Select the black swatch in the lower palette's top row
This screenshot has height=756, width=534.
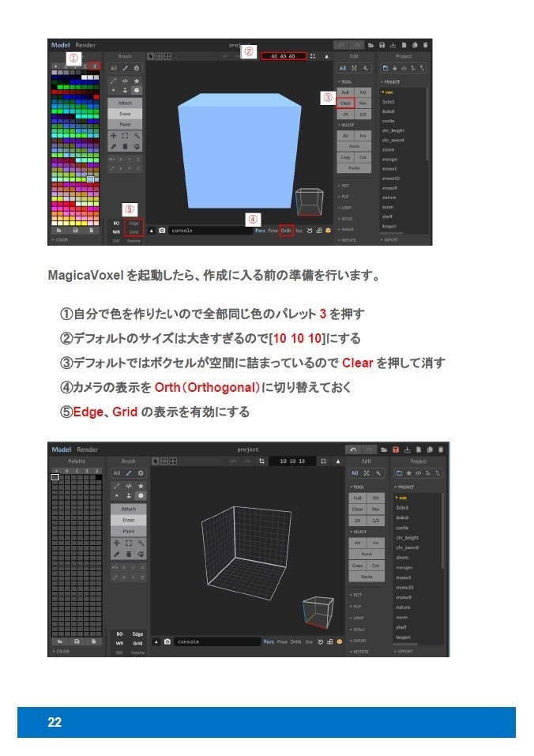click(x=99, y=477)
